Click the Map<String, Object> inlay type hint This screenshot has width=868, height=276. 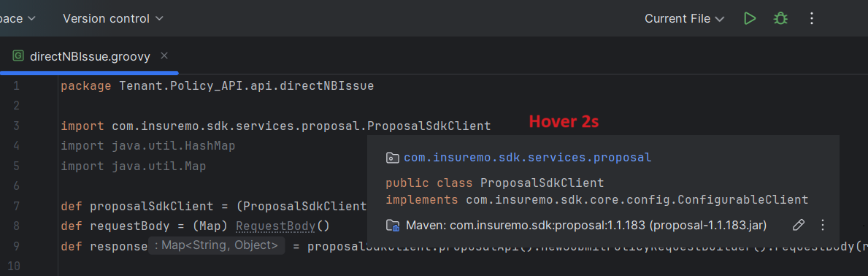pyautogui.click(x=216, y=245)
